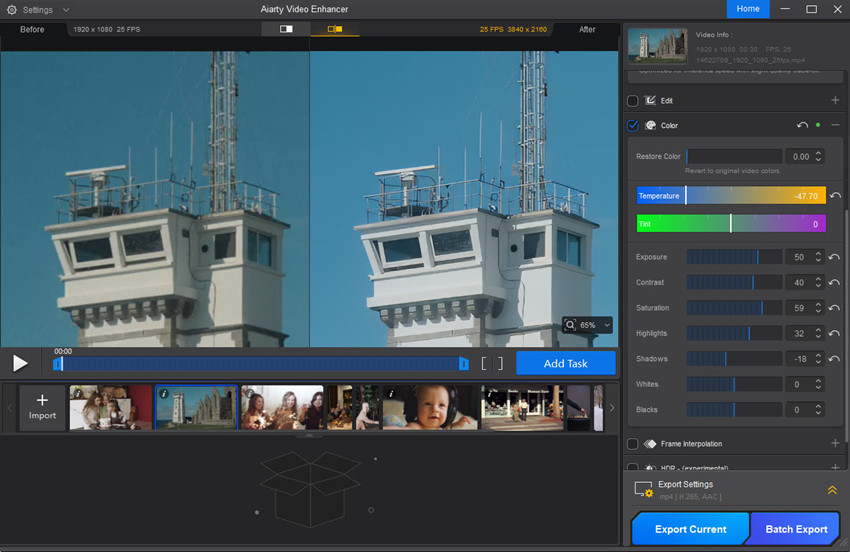Image resolution: width=850 pixels, height=552 pixels.
Task: Reset the Exposure value
Action: 835,258
